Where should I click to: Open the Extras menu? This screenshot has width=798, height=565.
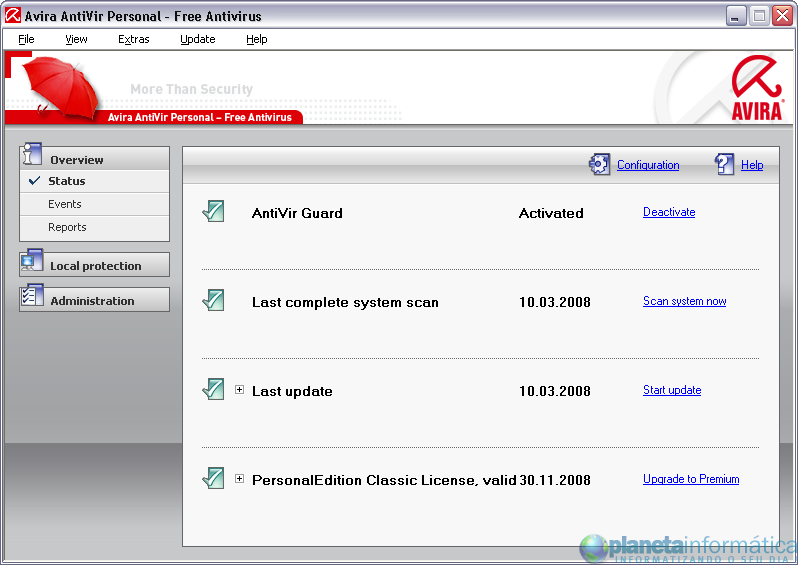tap(133, 39)
